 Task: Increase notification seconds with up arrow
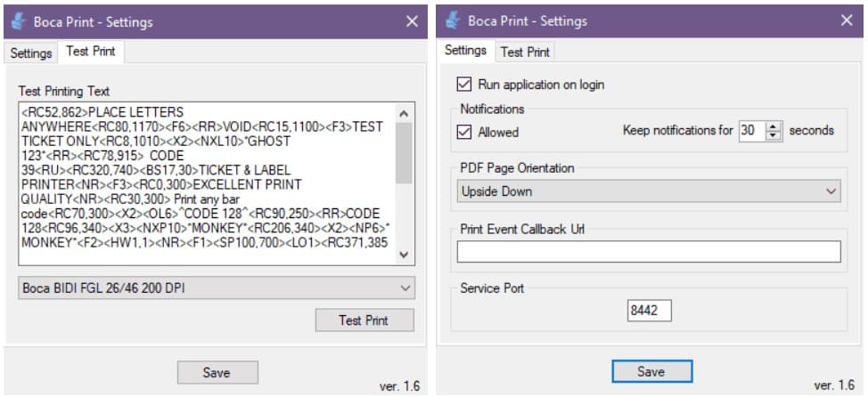[x=774, y=126]
